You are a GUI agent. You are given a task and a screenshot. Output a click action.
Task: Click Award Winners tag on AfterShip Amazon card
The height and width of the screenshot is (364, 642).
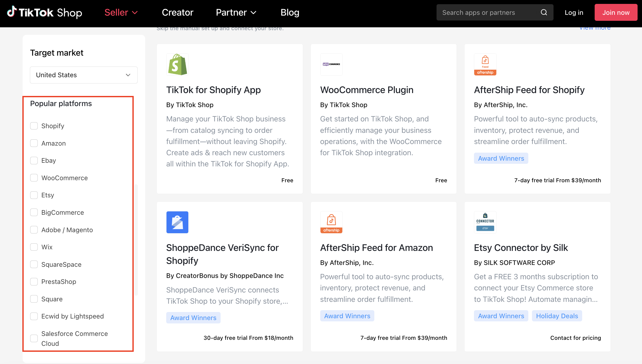pos(347,316)
